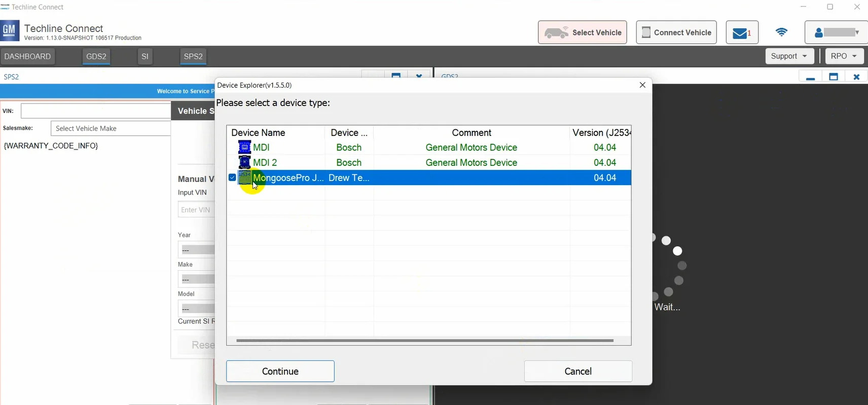Click car icon on Select Vehicle
The width and height of the screenshot is (868, 405).
pos(556,33)
